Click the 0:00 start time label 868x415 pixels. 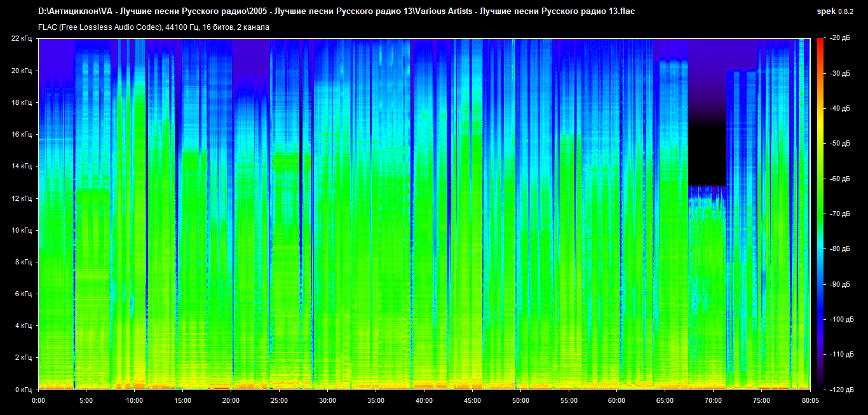pyautogui.click(x=38, y=400)
